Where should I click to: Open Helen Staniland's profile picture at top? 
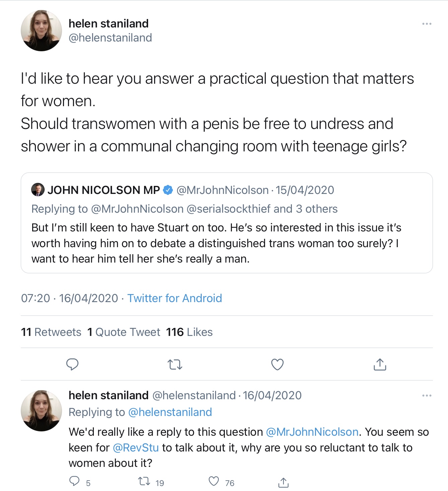[x=41, y=31]
